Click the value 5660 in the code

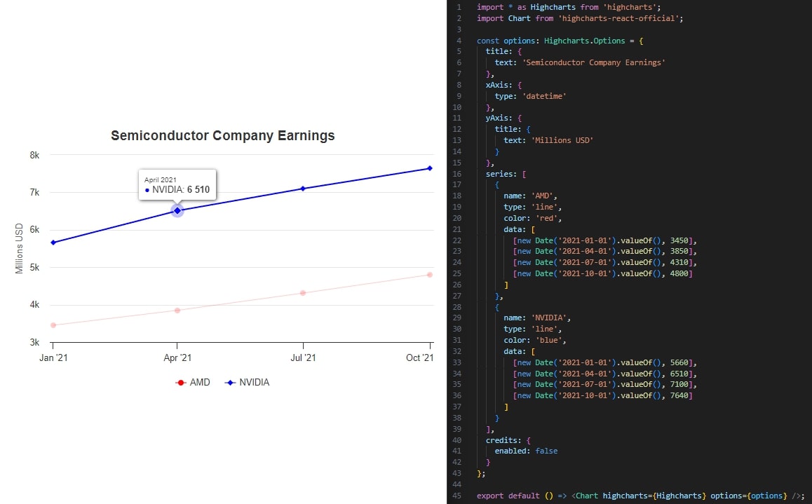point(679,362)
